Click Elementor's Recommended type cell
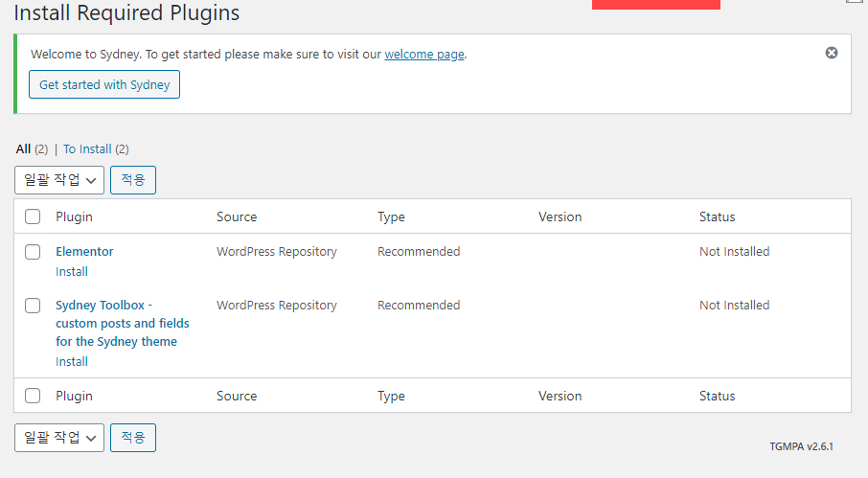868x478 pixels. tap(419, 252)
